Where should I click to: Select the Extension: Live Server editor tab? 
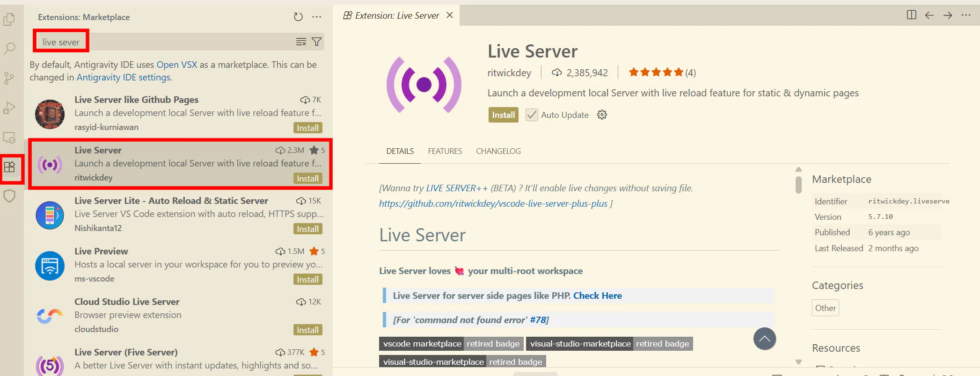[397, 15]
